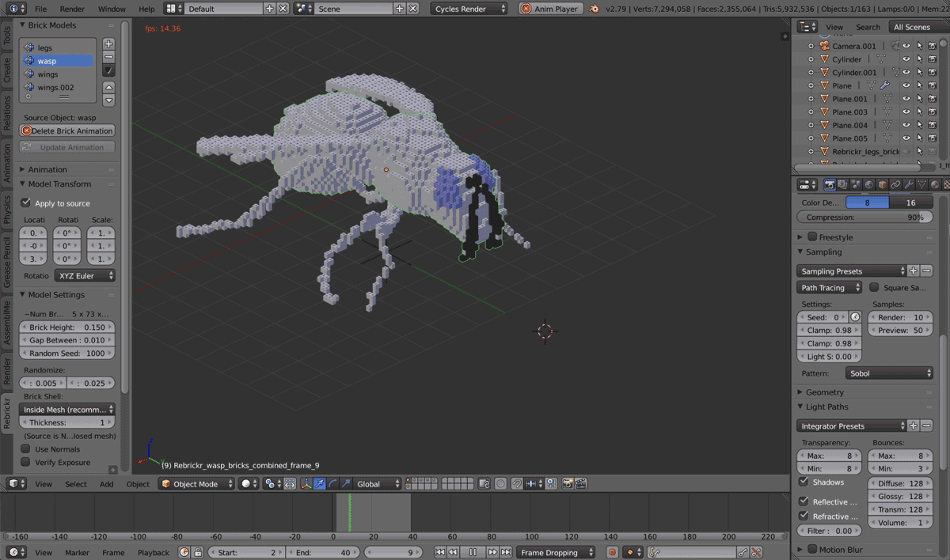Screen dimensions: 950x560
Task: Enable Verify Exposure checkbox
Action: click(x=25, y=462)
